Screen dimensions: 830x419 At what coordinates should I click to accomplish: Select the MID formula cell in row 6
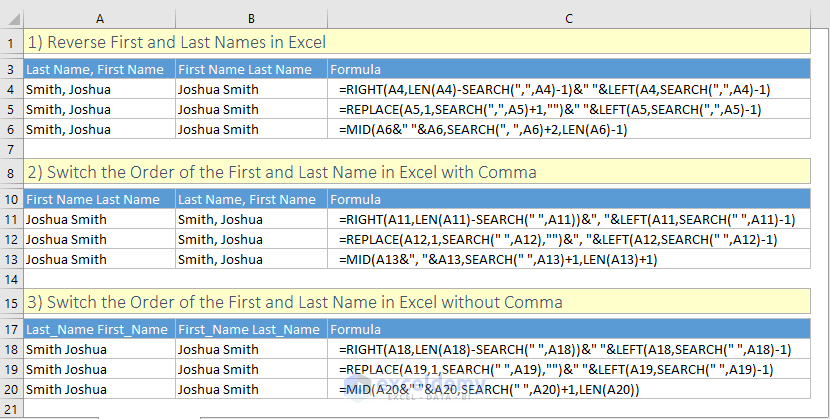[x=569, y=130]
